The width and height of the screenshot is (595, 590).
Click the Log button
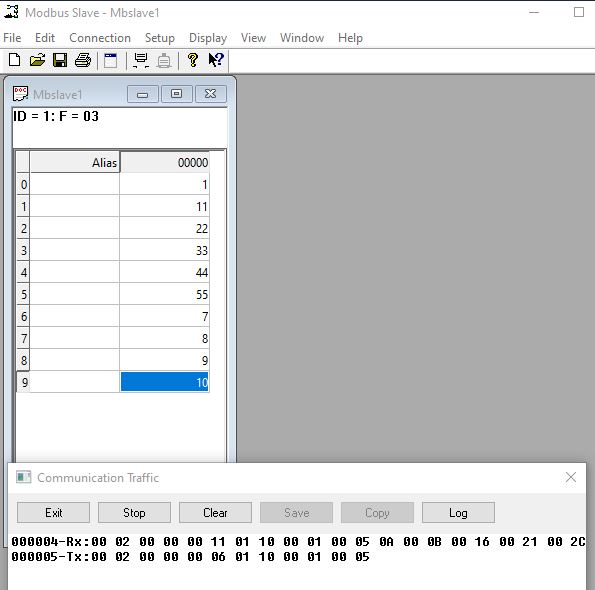458,513
